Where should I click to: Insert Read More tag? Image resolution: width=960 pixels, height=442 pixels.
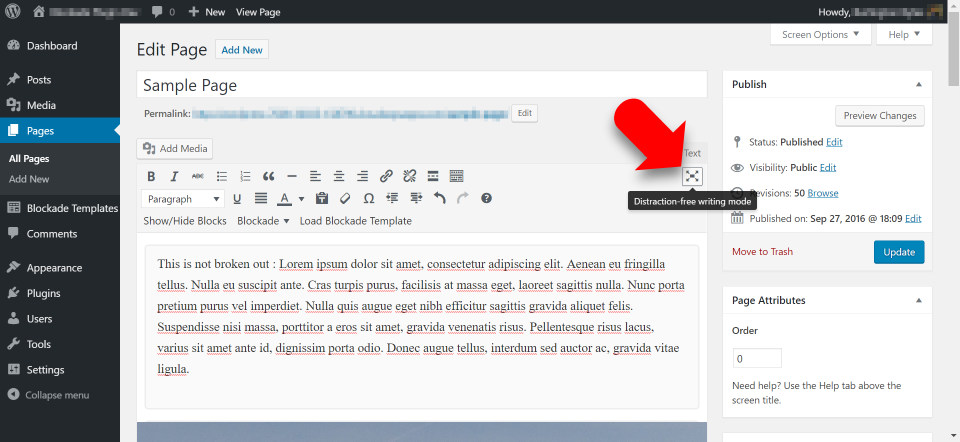click(x=433, y=176)
